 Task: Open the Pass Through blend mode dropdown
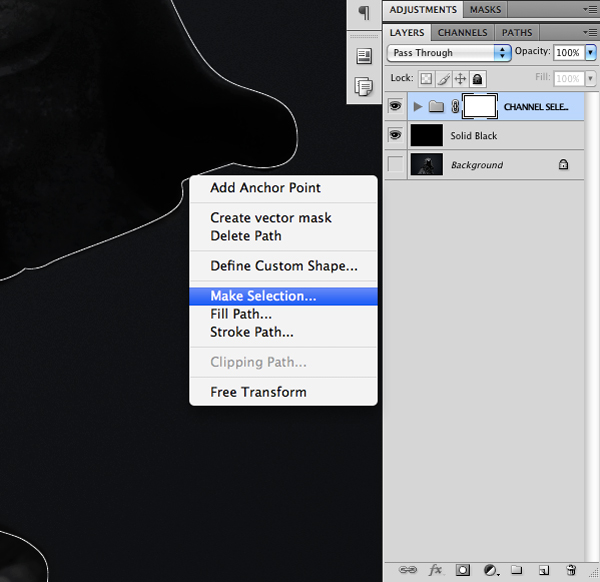click(449, 52)
